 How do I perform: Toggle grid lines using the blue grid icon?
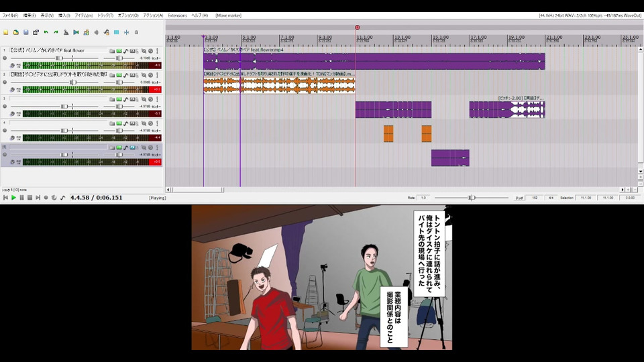(116, 32)
